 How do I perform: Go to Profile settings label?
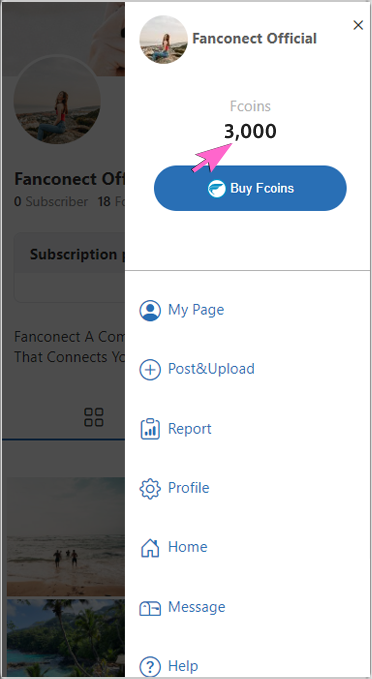click(188, 488)
